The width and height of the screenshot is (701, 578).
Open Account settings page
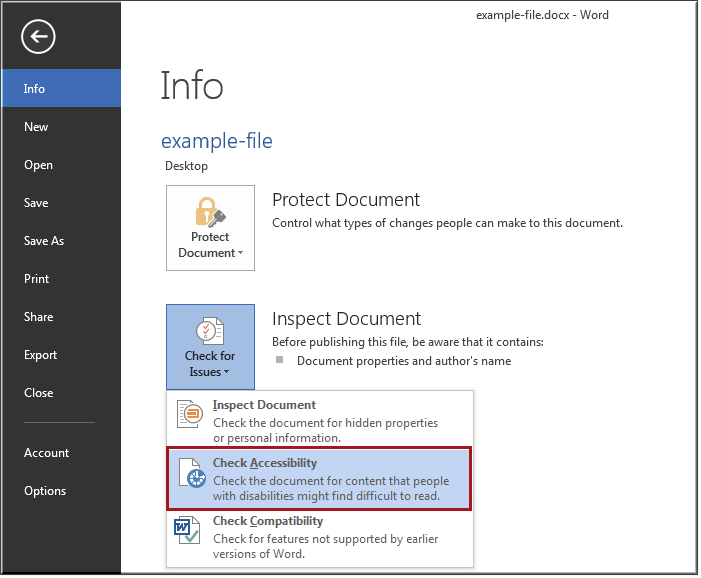46,453
